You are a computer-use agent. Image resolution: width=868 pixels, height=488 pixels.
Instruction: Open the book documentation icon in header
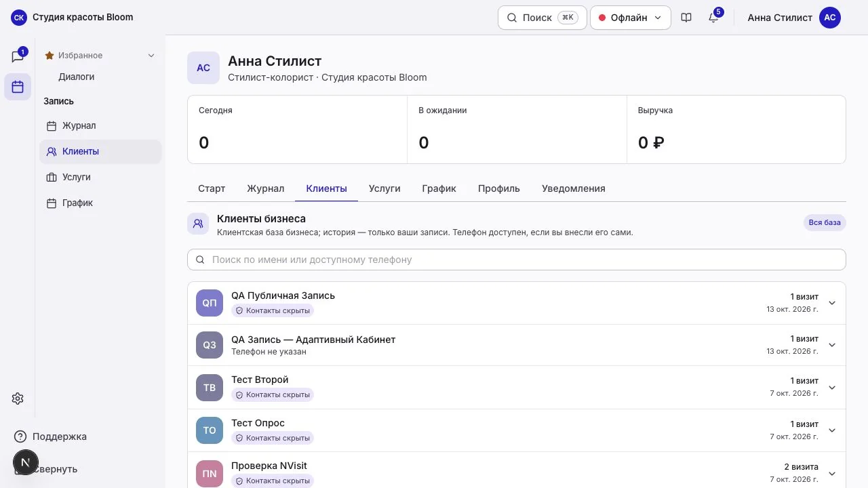[x=686, y=18]
